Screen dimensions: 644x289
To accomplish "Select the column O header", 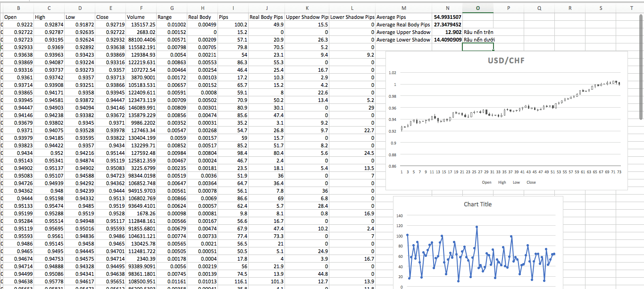I will [478, 8].
